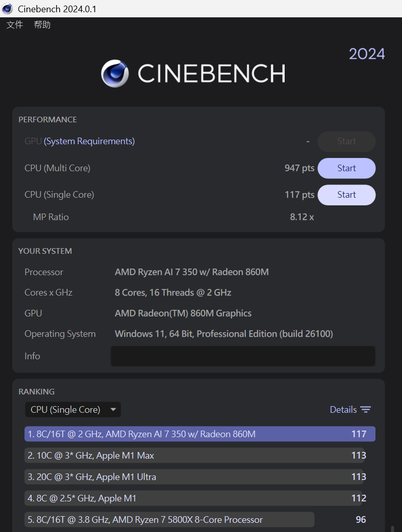This screenshot has width=402, height=532.
Task: Select the Apple M1 8C ranking bar
Action: coord(194,498)
